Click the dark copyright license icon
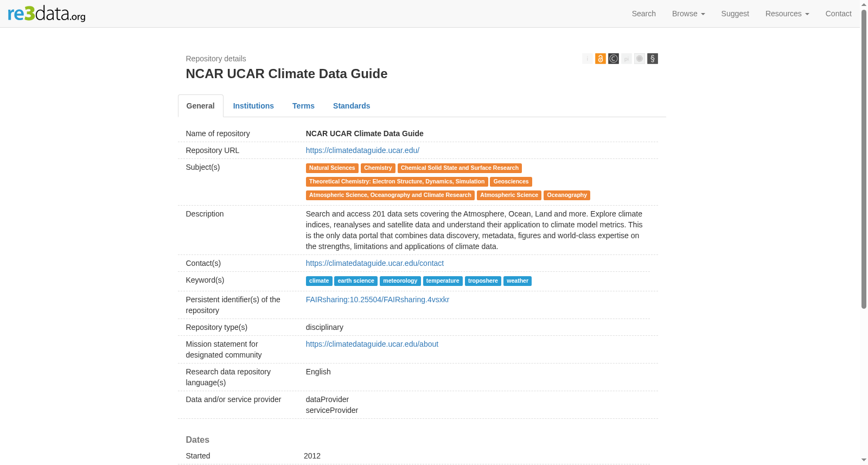This screenshot has width=868, height=465. click(x=614, y=59)
